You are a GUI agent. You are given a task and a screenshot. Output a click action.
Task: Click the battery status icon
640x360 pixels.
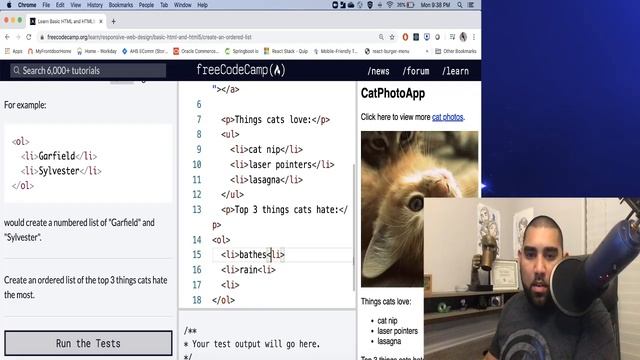(410, 5)
